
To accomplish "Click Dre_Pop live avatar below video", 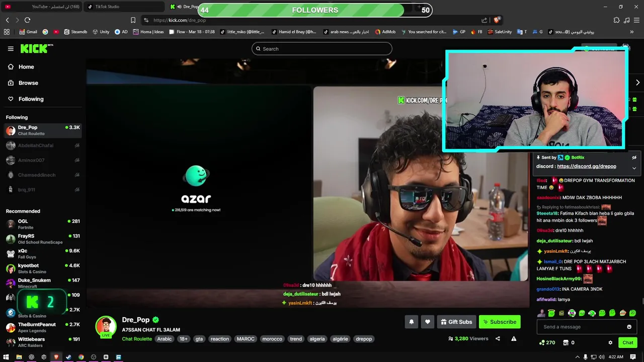I will [x=106, y=327].
